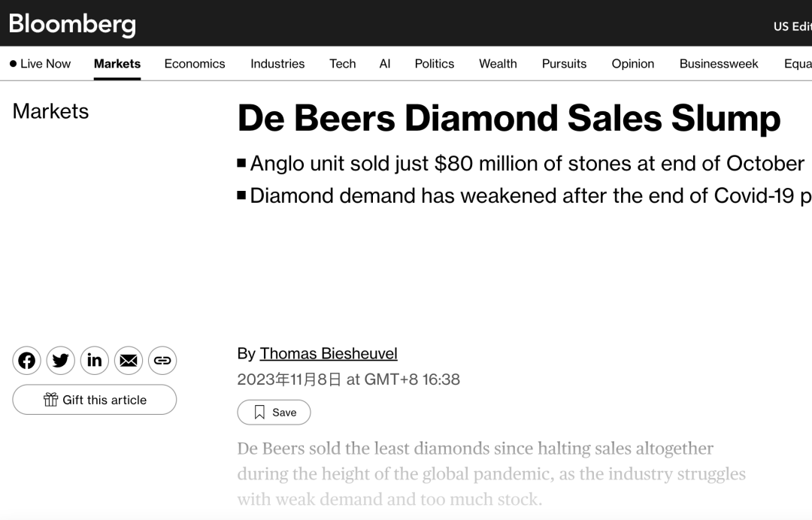
Task: Go to Politics section
Action: [x=435, y=64]
